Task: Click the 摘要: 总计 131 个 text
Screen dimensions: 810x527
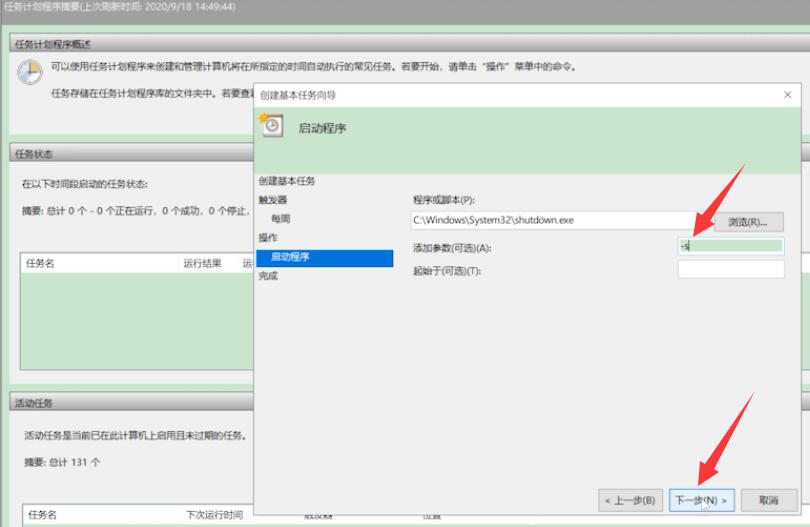Action: click(63, 462)
